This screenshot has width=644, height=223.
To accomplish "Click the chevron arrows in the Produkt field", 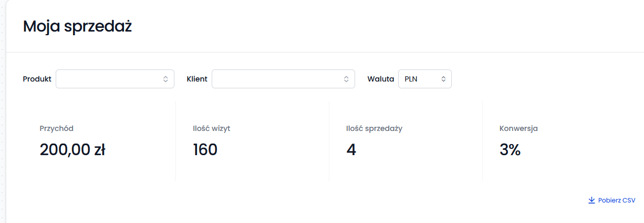I will coord(165,79).
